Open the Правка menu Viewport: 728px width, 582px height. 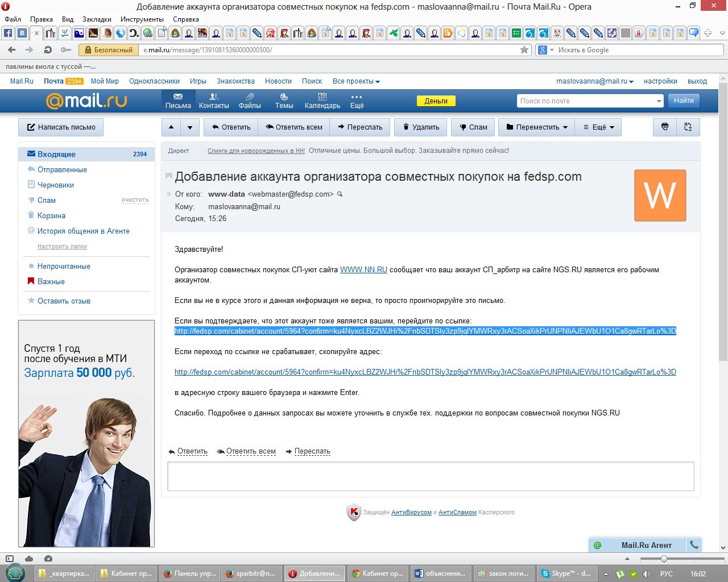pyautogui.click(x=42, y=19)
